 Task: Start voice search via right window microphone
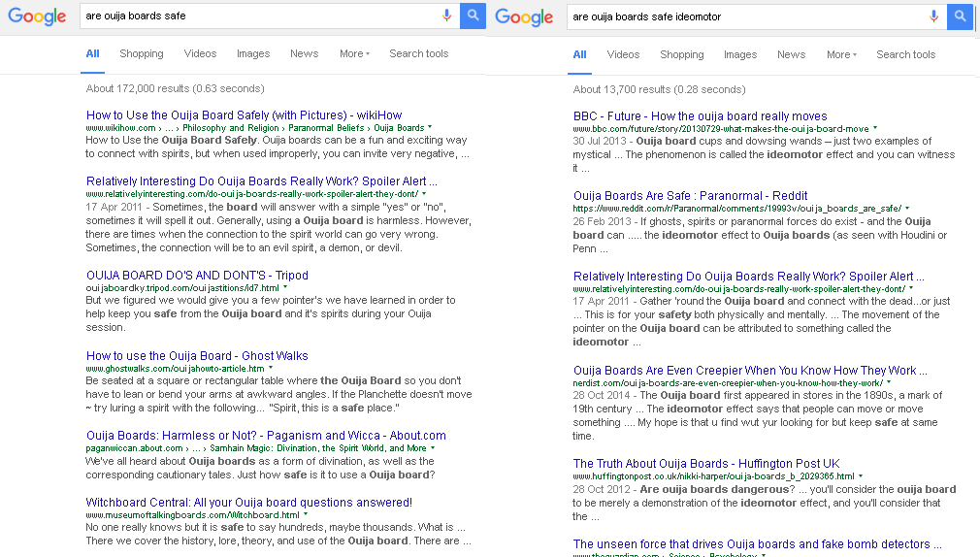pos(933,16)
